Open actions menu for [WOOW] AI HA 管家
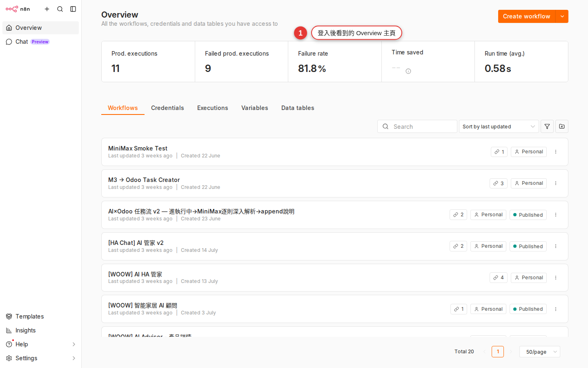Image resolution: width=588 pixels, height=368 pixels. pos(556,278)
